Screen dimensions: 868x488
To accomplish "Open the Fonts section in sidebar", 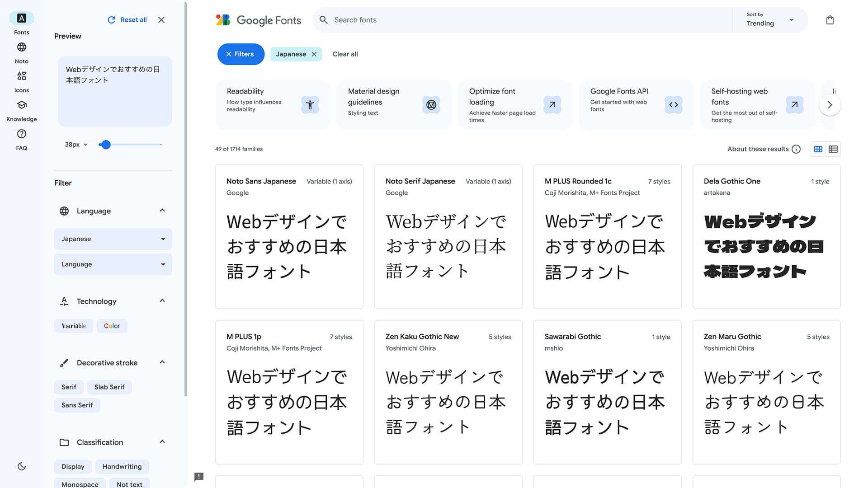I will click(x=21, y=23).
